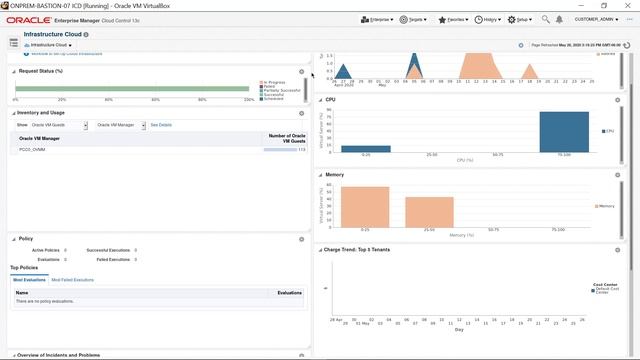The height and width of the screenshot is (360, 640).
Task: Follow the See Details link
Action: click(161, 125)
